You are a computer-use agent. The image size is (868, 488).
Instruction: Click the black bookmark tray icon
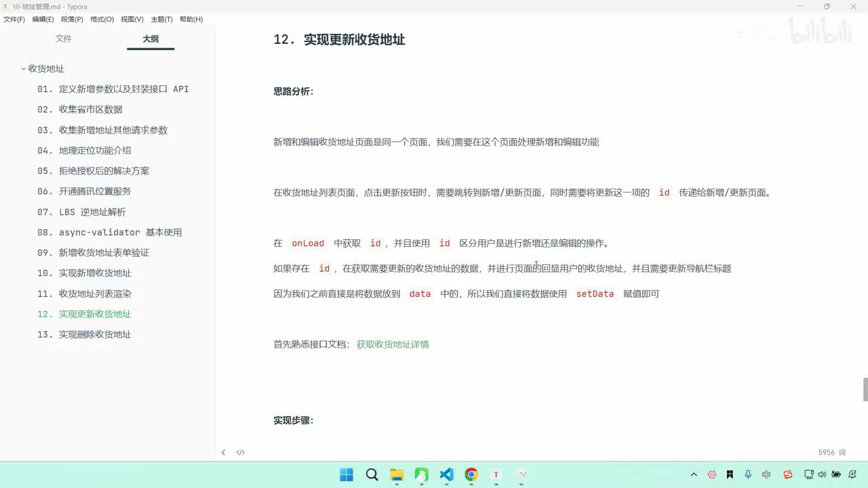coord(730,474)
